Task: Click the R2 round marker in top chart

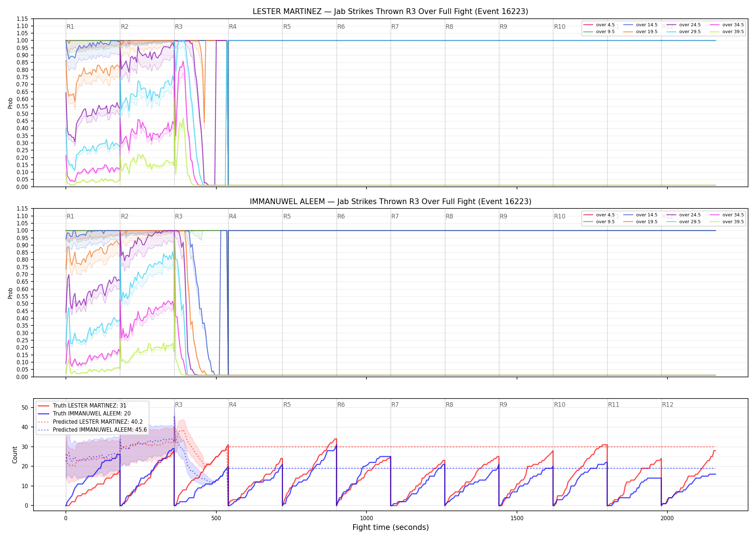Action: point(125,27)
